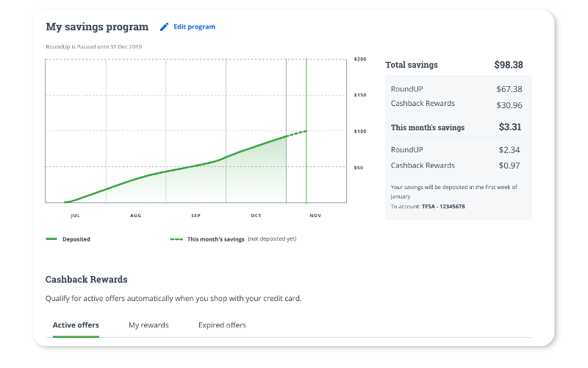
Task: Select the Total savings amount $98.38
Action: (x=508, y=65)
